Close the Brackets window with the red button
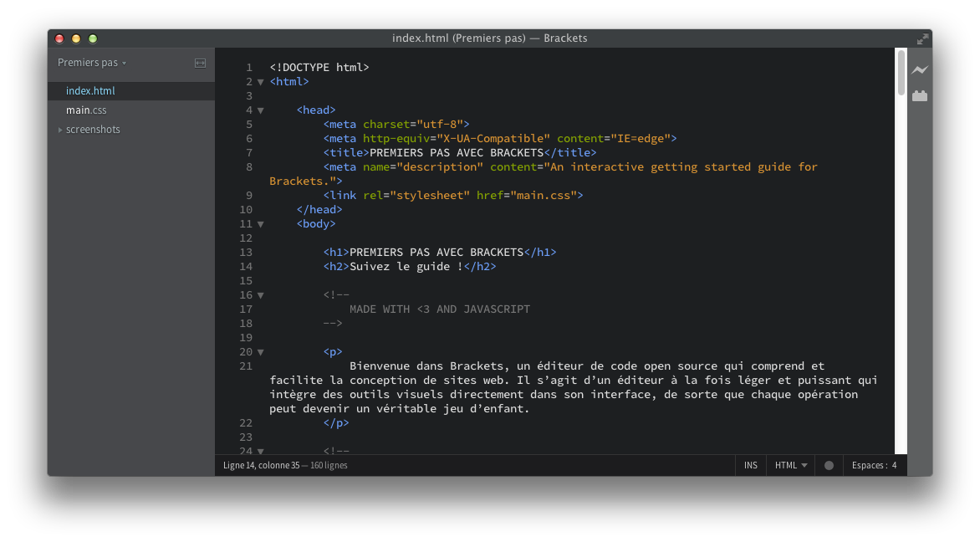980x542 pixels. click(x=59, y=38)
